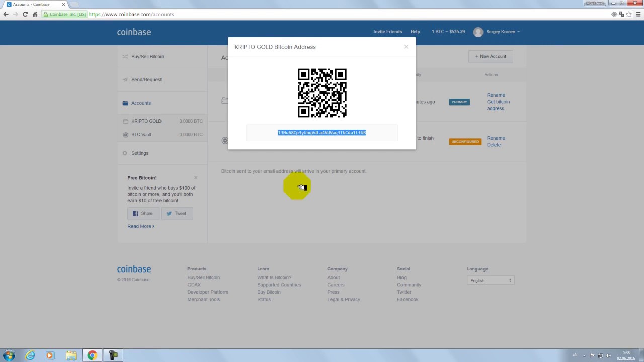Click the BTC Vault icon in the sidebar
This screenshot has height=362, width=644.
tap(126, 135)
